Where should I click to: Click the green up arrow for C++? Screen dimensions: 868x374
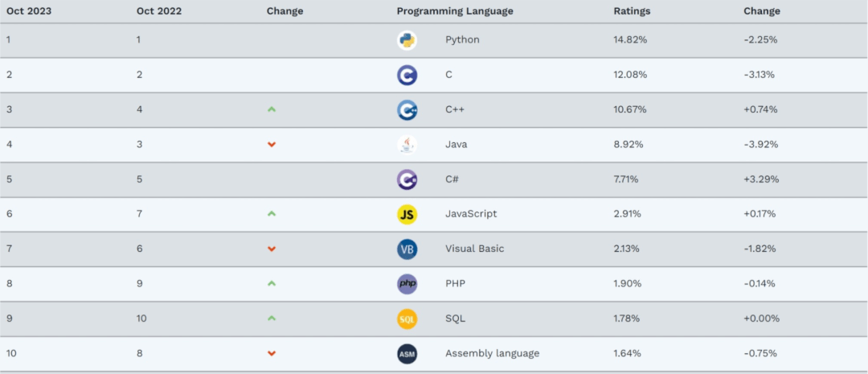coord(272,109)
